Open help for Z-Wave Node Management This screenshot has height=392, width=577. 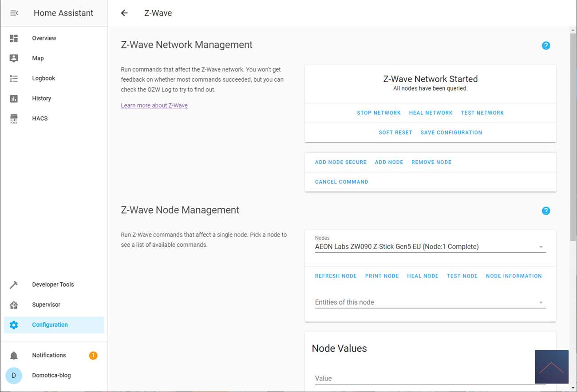[x=545, y=211]
